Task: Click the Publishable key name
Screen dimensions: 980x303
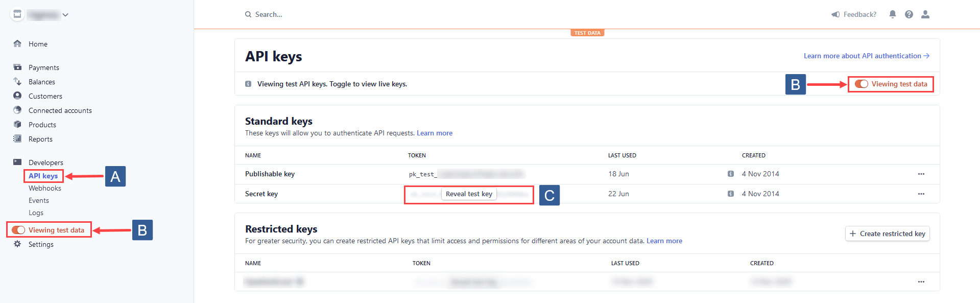Action: point(270,174)
